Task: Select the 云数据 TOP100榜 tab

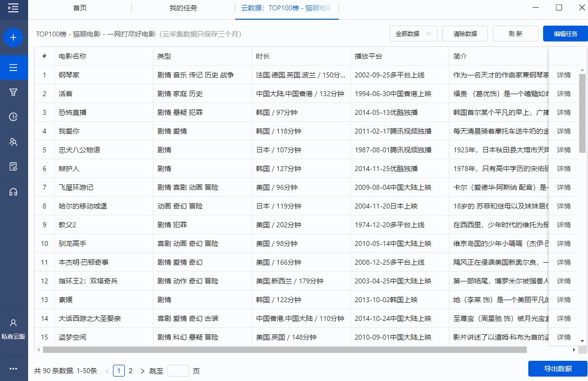Action: coord(287,8)
